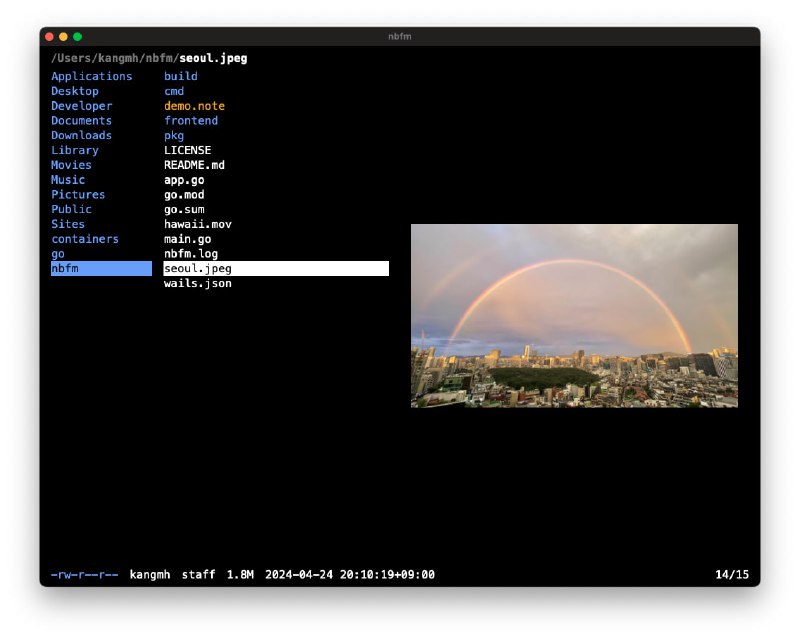
Task: Pick the hawaii.mov video file
Action: (197, 224)
